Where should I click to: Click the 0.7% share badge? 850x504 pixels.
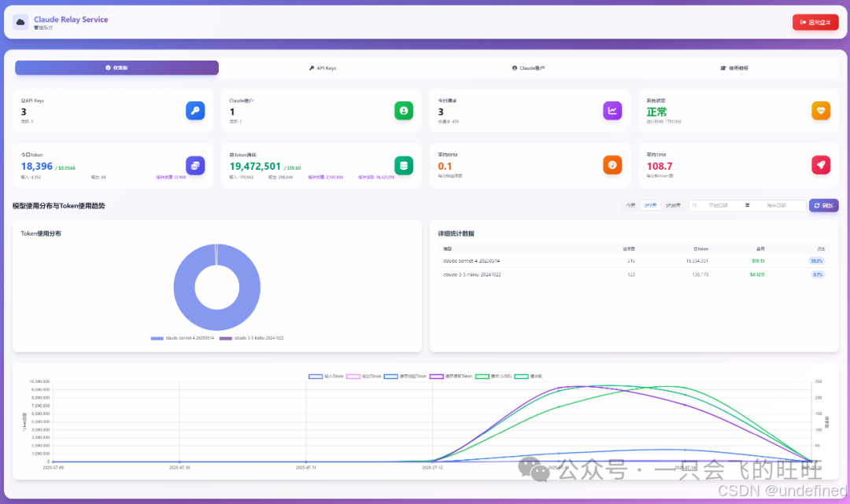click(x=818, y=274)
